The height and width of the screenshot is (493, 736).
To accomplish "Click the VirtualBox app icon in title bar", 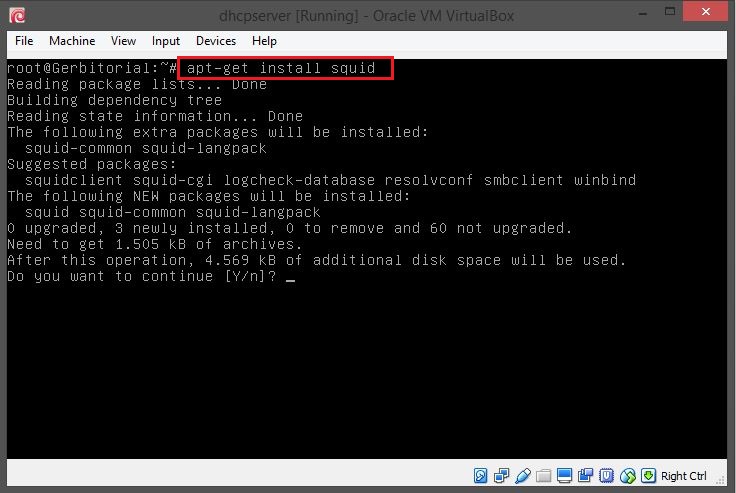I will 17,15.
